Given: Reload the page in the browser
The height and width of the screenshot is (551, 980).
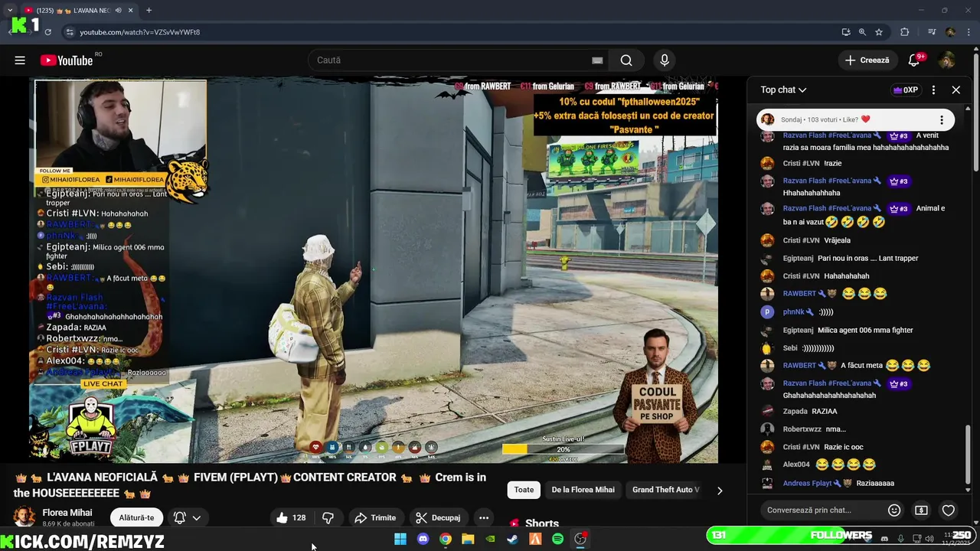Looking at the screenshot, I should click(47, 32).
